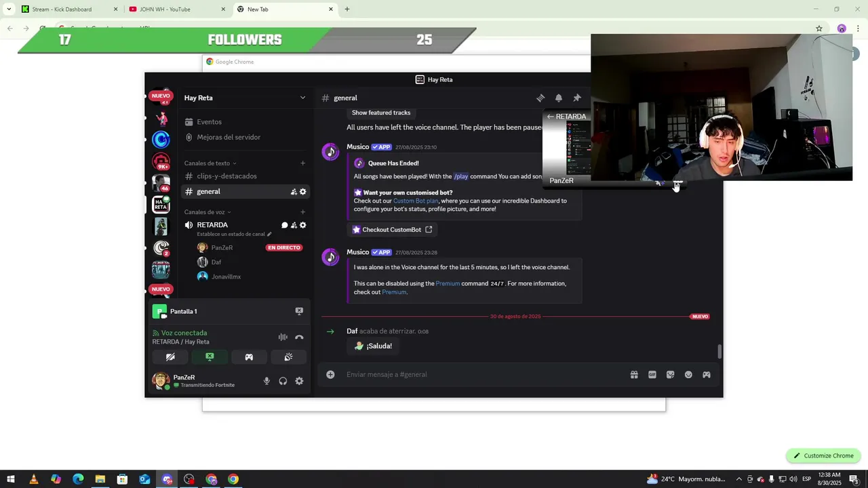Open sticker picker in message bar
The image size is (868, 488).
coord(671,374)
